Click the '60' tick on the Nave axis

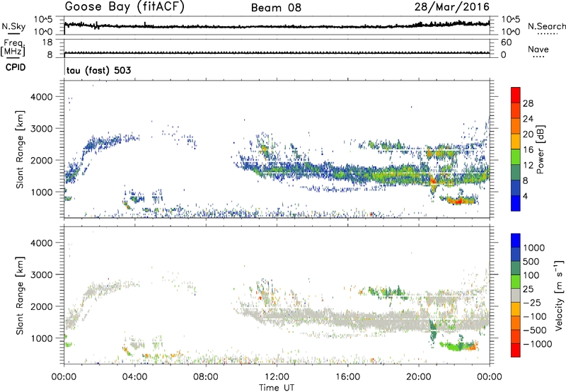506,42
